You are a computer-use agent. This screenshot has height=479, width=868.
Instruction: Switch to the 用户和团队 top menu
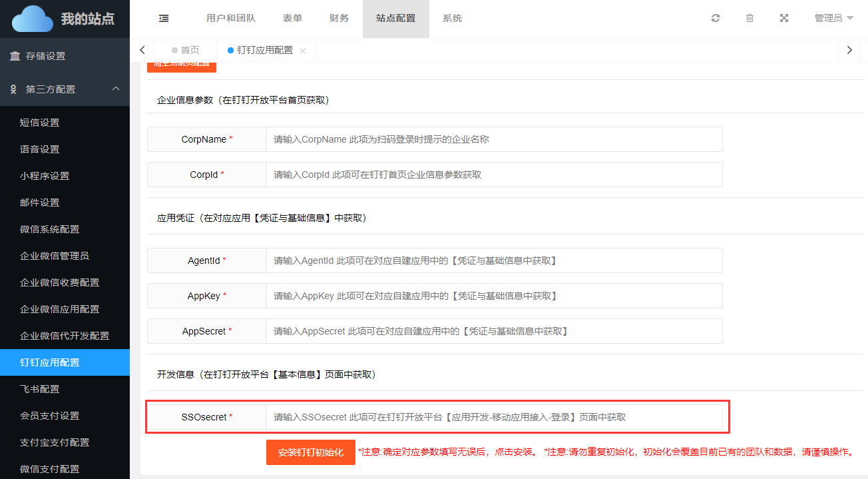click(231, 19)
